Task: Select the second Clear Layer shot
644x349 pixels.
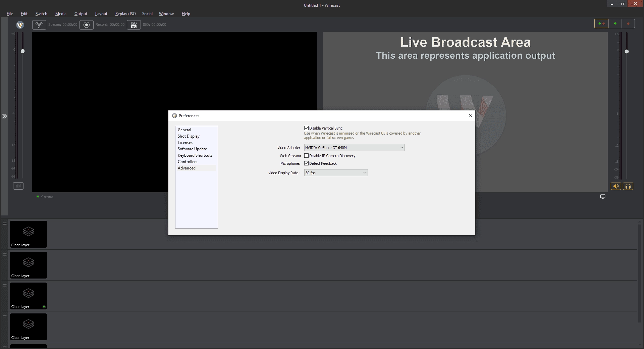Action: (x=29, y=265)
